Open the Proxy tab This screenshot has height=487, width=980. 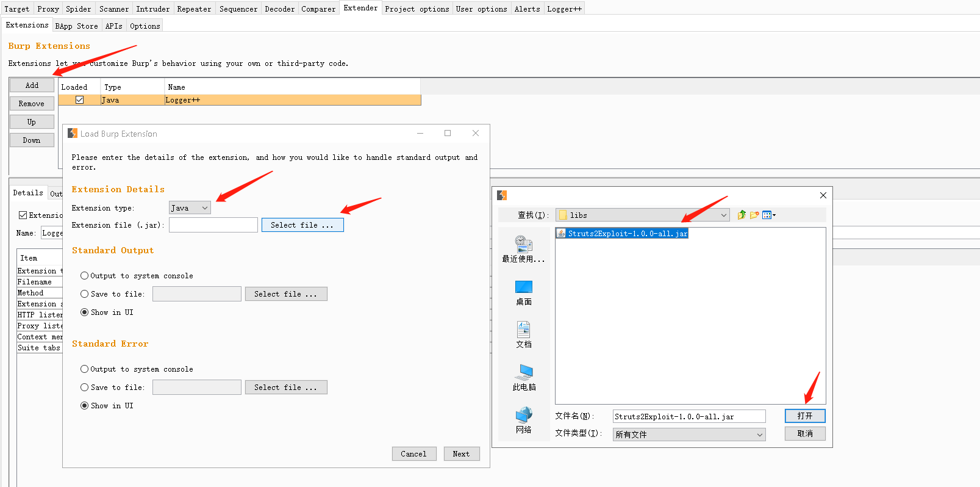point(48,9)
